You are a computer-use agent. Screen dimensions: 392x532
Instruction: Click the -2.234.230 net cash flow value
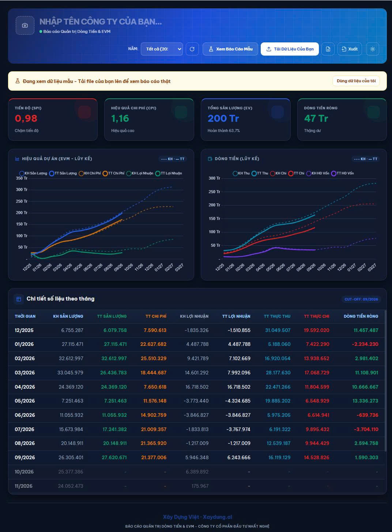pyautogui.click(x=365, y=344)
